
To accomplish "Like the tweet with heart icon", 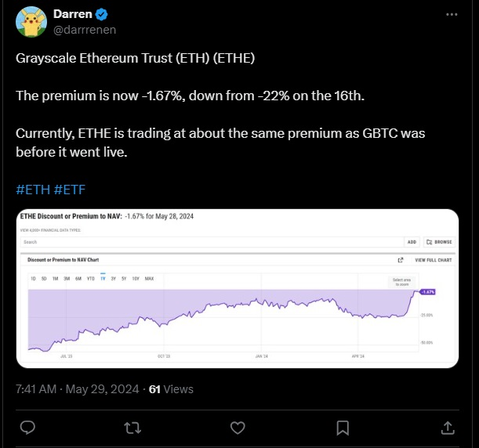I will click(238, 428).
